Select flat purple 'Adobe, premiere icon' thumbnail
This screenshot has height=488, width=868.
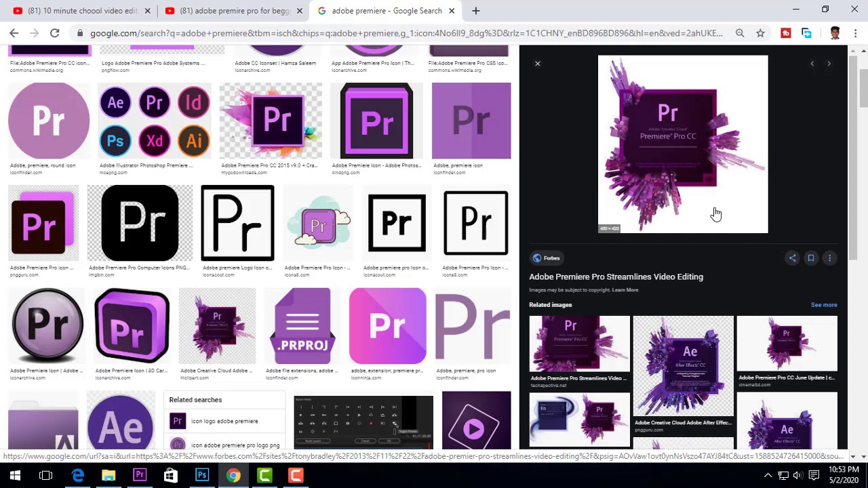coord(471,121)
